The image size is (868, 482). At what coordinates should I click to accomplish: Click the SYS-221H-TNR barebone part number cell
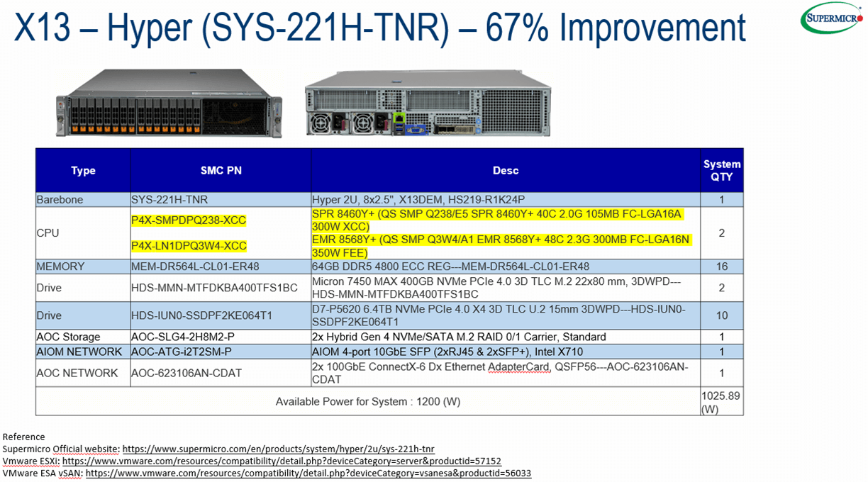[169, 200]
